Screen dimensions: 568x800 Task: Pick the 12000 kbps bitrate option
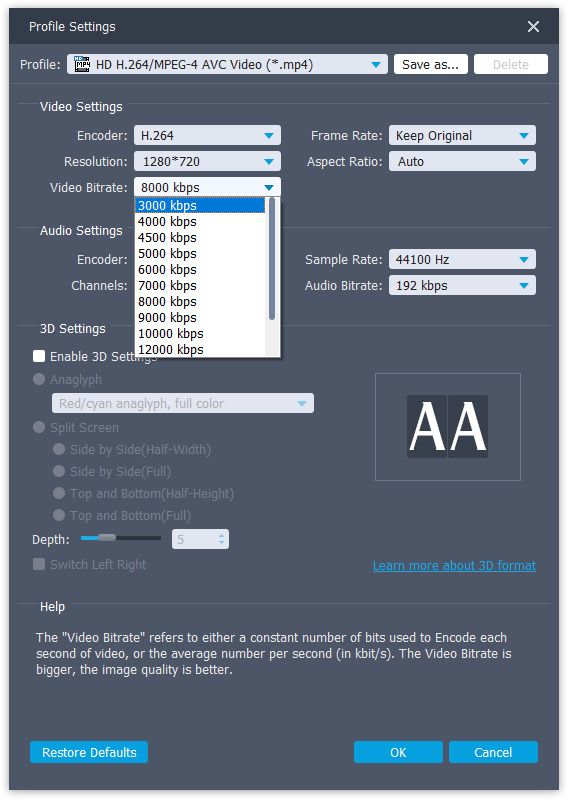coord(200,349)
